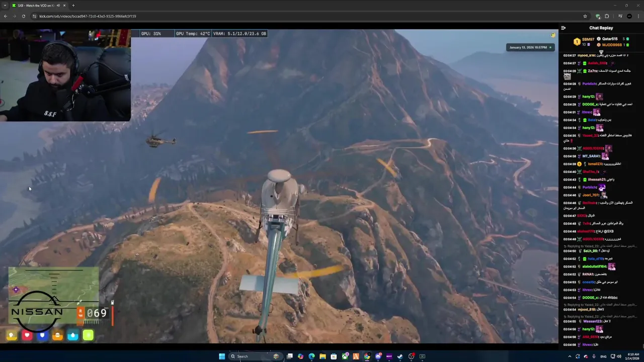This screenshot has height=362, width=644.
Task: Open Google Chrome from the taskbar
Action: click(367, 356)
